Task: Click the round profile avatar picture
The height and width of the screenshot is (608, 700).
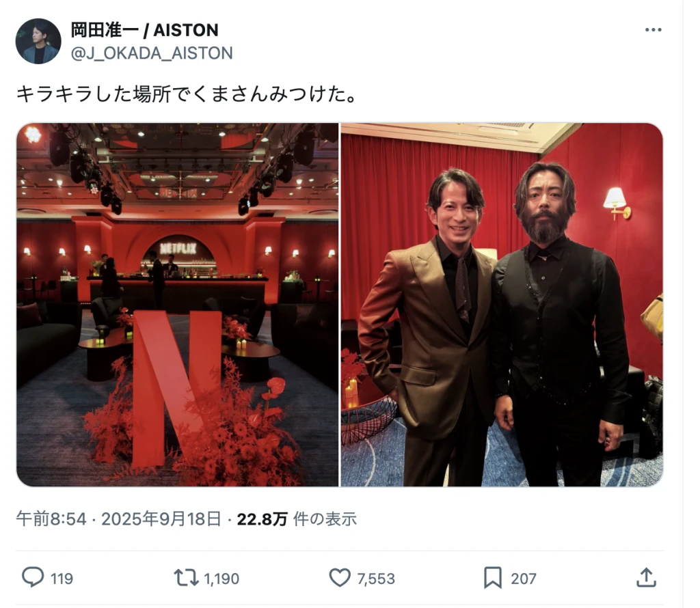Action: click(38, 41)
